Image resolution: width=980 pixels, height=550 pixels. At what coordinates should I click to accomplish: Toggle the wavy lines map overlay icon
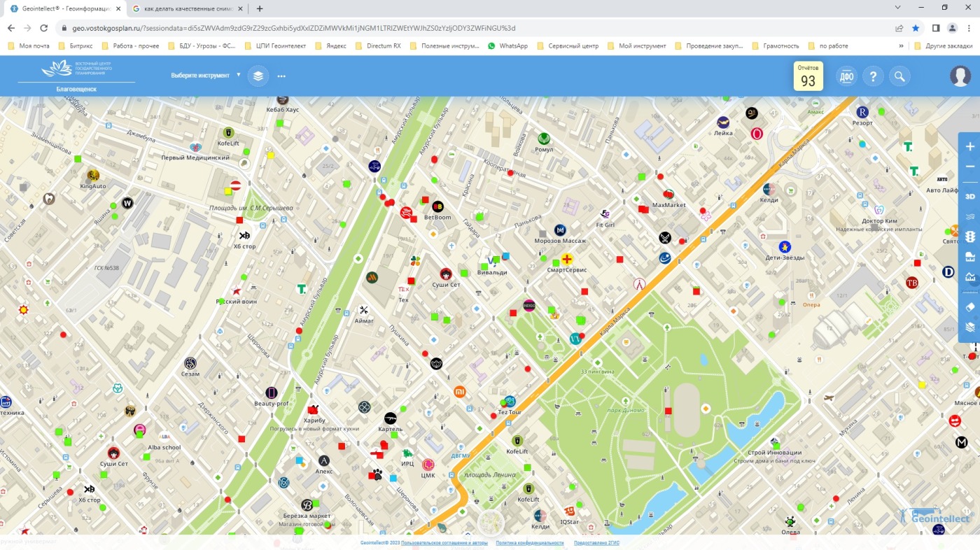tap(969, 217)
